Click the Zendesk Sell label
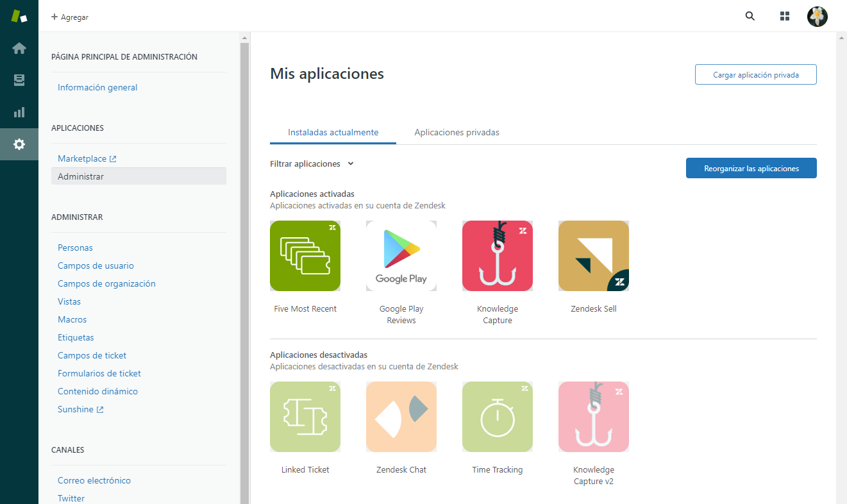847x504 pixels. (x=594, y=309)
